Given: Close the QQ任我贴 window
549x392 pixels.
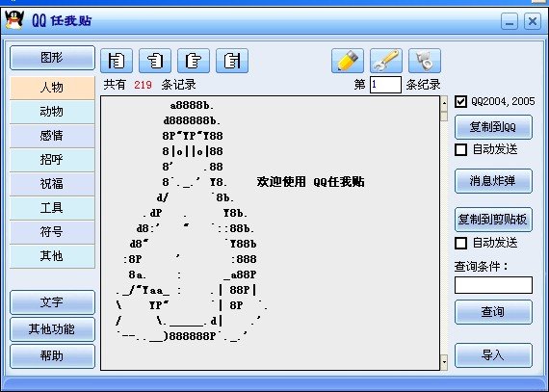Looking at the screenshot, I should [x=533, y=22].
